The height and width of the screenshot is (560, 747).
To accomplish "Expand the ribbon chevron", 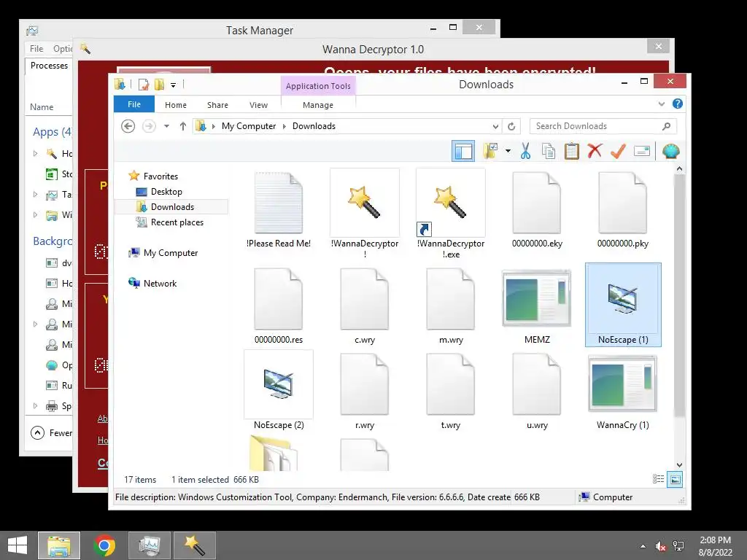I will coord(661,104).
